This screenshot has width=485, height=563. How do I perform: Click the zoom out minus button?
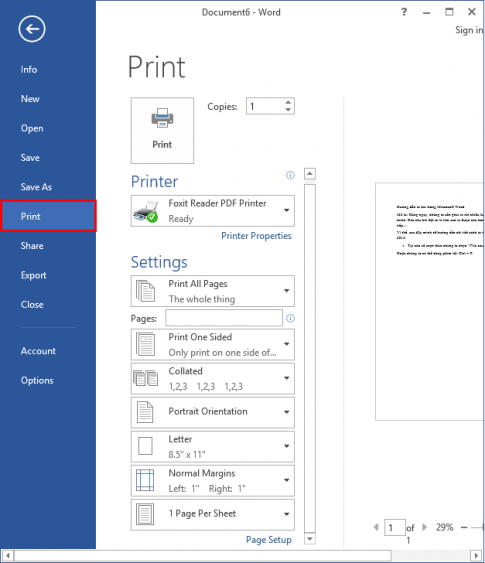(x=464, y=527)
